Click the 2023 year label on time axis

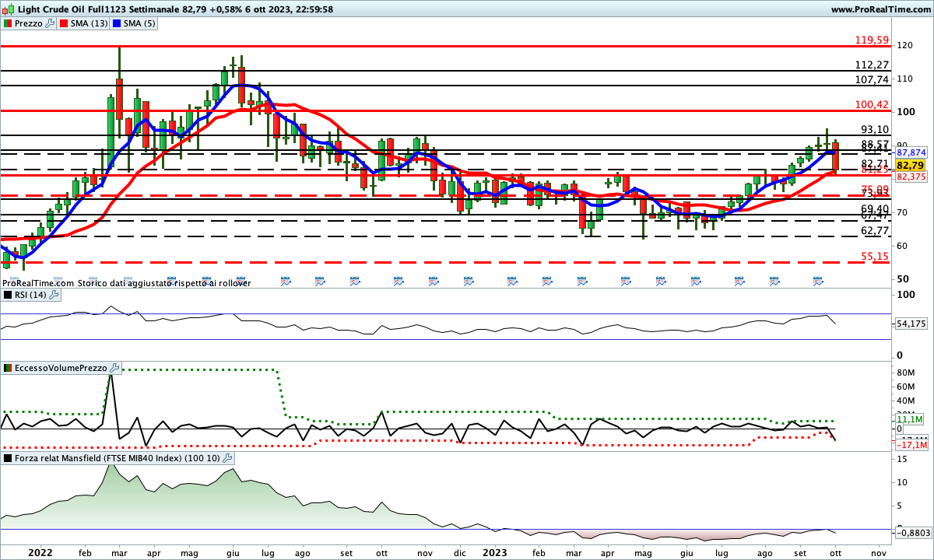(496, 552)
